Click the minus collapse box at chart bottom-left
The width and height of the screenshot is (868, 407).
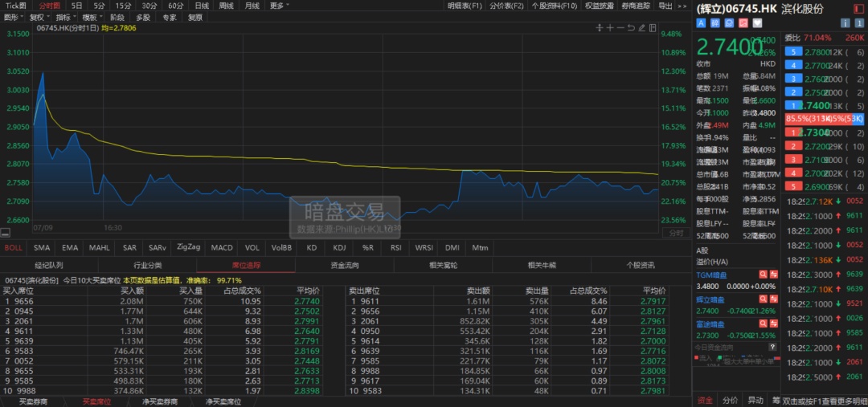[x=6, y=234]
